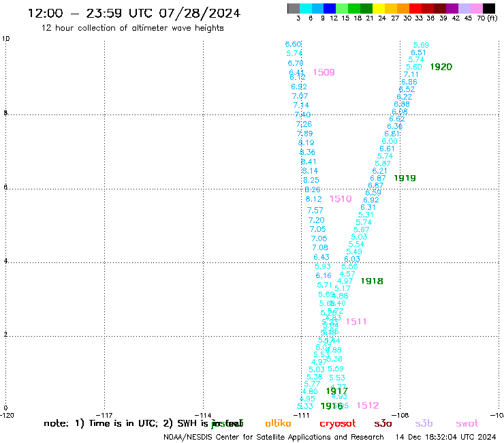
Task: Click the pink time label 1511
Action: pyautogui.click(x=356, y=322)
